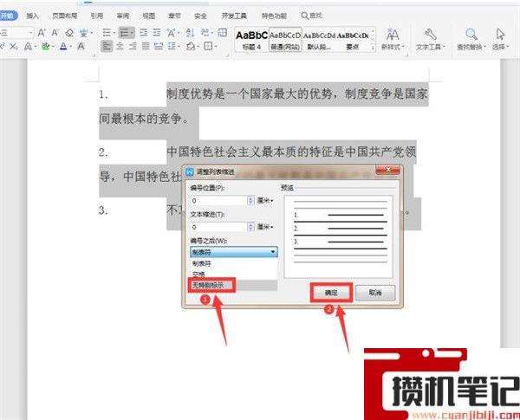Switch to the 章节 ribbon tab

point(174,16)
